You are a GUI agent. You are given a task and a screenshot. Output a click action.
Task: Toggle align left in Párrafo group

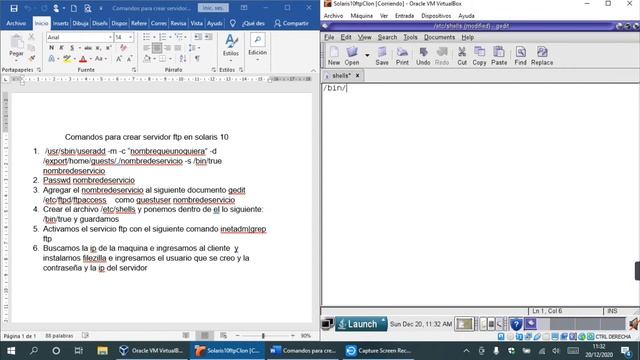coord(147,48)
